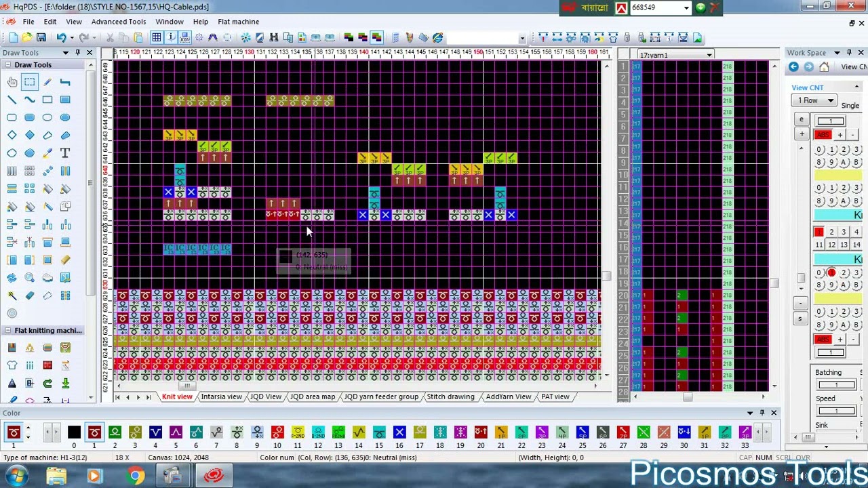Click the red ABS button at top
The image size is (868, 488).
pyautogui.click(x=823, y=134)
